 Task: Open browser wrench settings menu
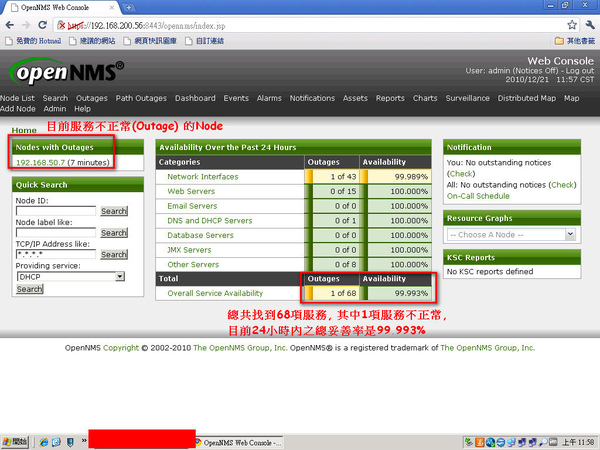(590, 25)
